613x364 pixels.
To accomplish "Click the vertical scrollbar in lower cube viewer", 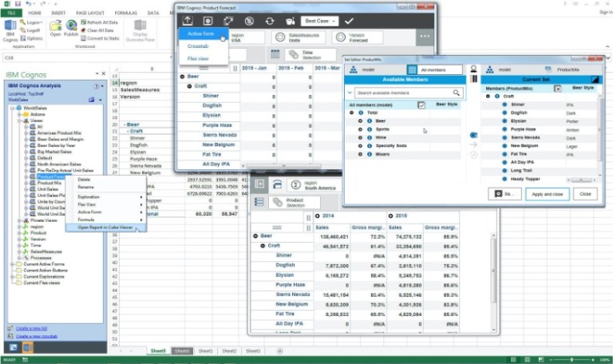I will pyautogui.click(x=494, y=283).
